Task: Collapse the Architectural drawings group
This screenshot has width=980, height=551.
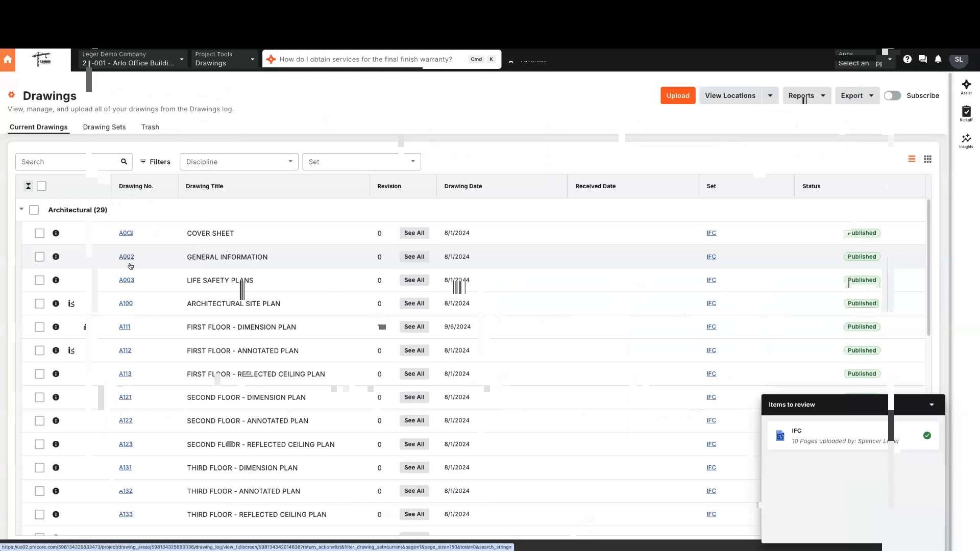Action: click(21, 209)
